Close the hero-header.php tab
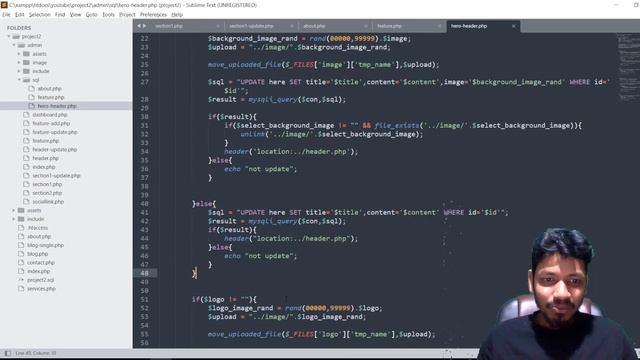Viewport: 640px width, 360px height. (x=513, y=26)
